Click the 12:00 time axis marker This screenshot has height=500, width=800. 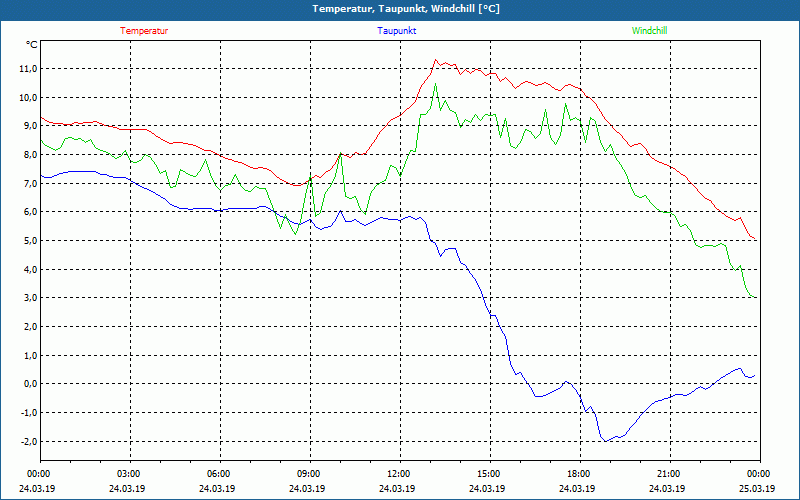click(399, 474)
